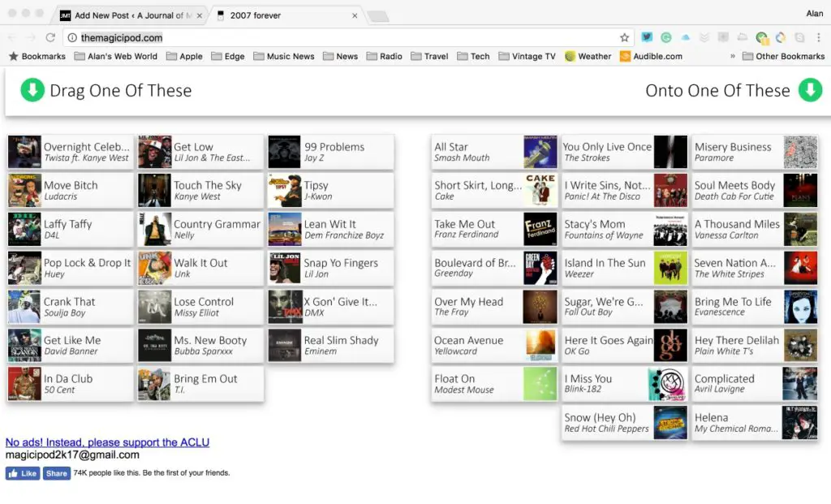Click the browser reload icon
The image size is (831, 504).
click(50, 37)
